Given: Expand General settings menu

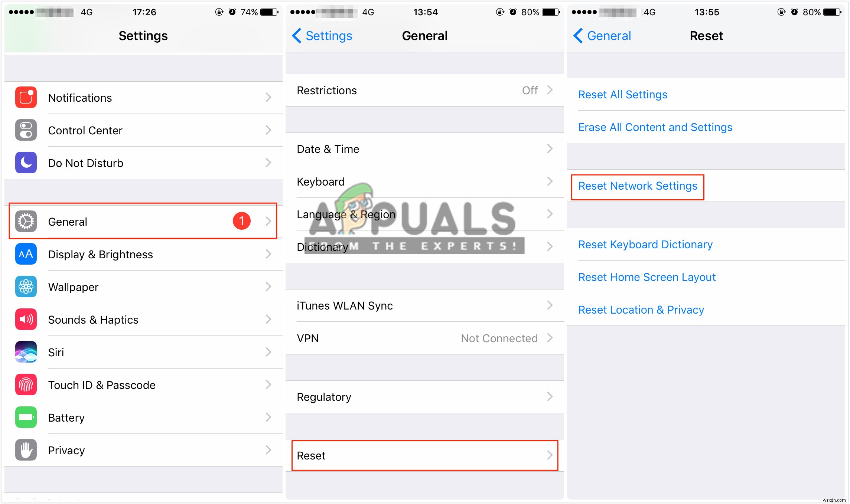Looking at the screenshot, I should click(x=141, y=221).
